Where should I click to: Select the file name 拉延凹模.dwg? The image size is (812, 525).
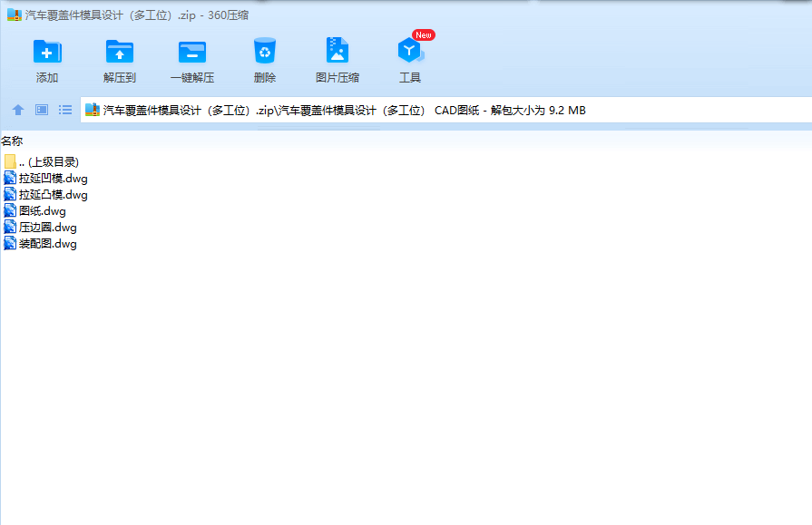pos(54,179)
